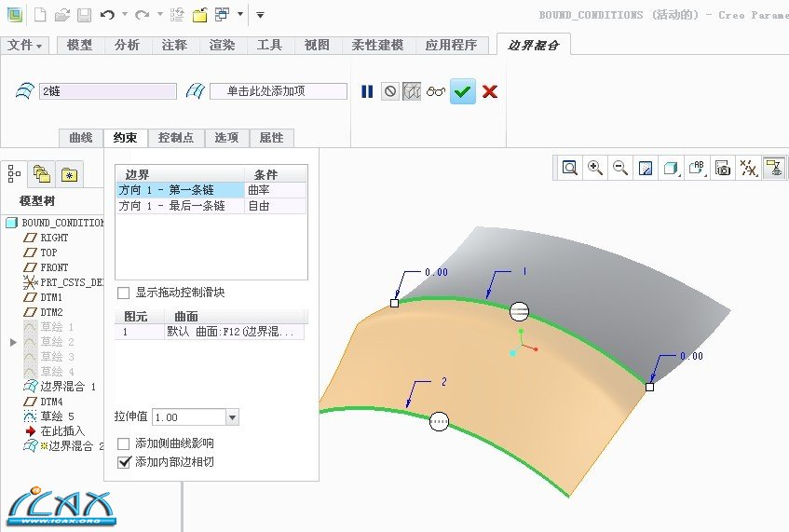Image resolution: width=789 pixels, height=532 pixels.
Task: Click the verify glasses icon
Action: coord(436,91)
